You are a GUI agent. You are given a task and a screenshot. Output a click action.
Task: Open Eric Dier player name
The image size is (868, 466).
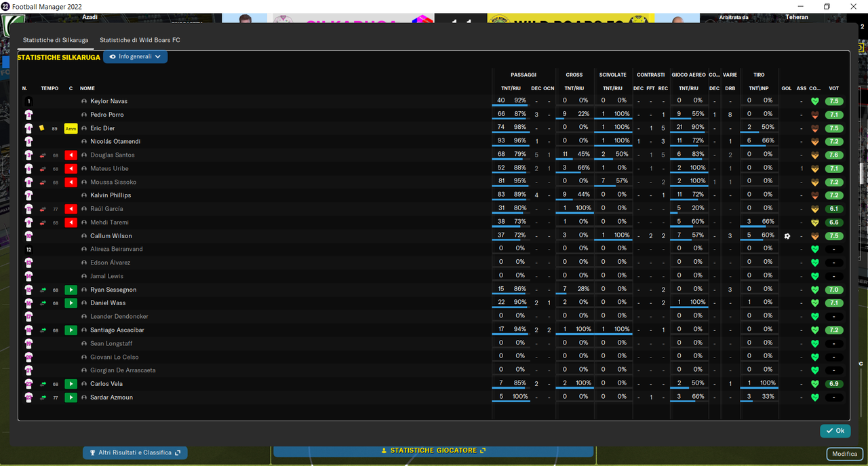(102, 128)
